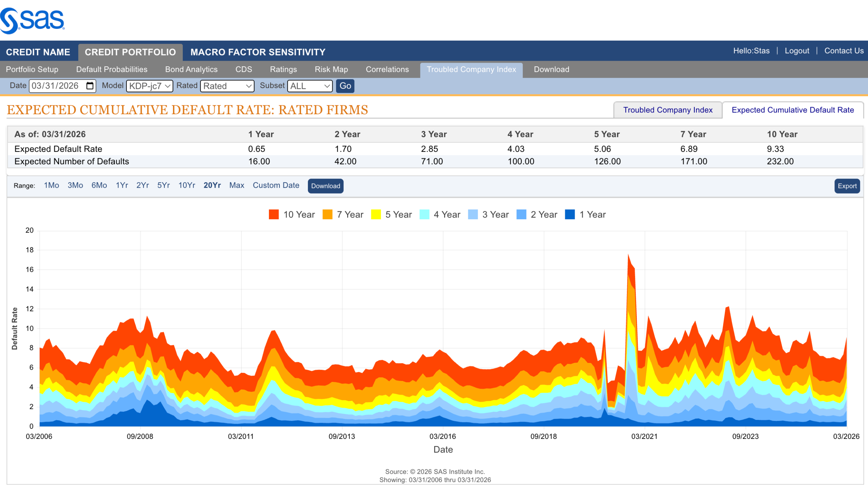The height and width of the screenshot is (487, 868).
Task: Click the Logout link
Action: (796, 51)
